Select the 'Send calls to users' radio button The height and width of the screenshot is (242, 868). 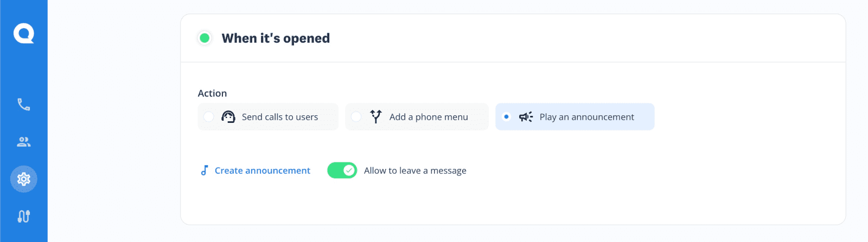(209, 117)
